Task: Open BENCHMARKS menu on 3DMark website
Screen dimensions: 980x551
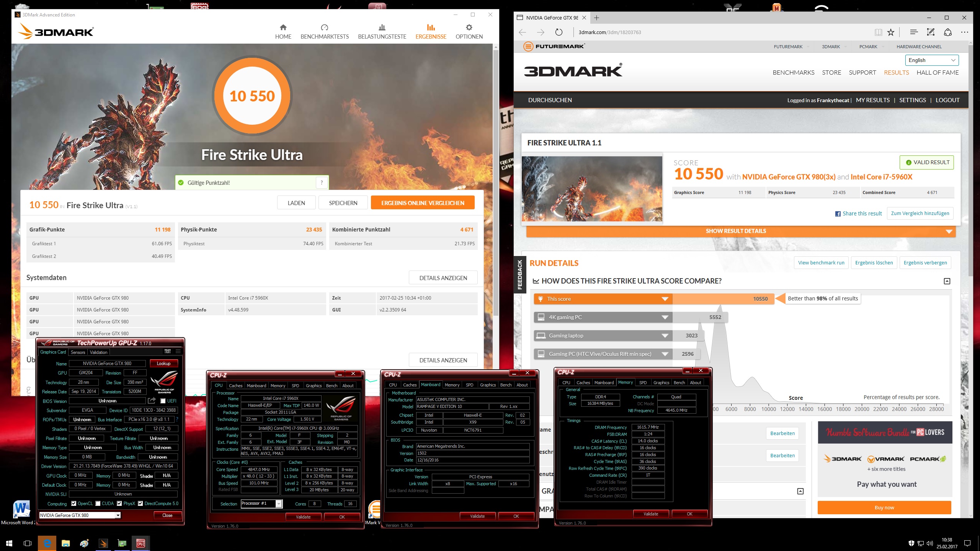Action: click(793, 73)
